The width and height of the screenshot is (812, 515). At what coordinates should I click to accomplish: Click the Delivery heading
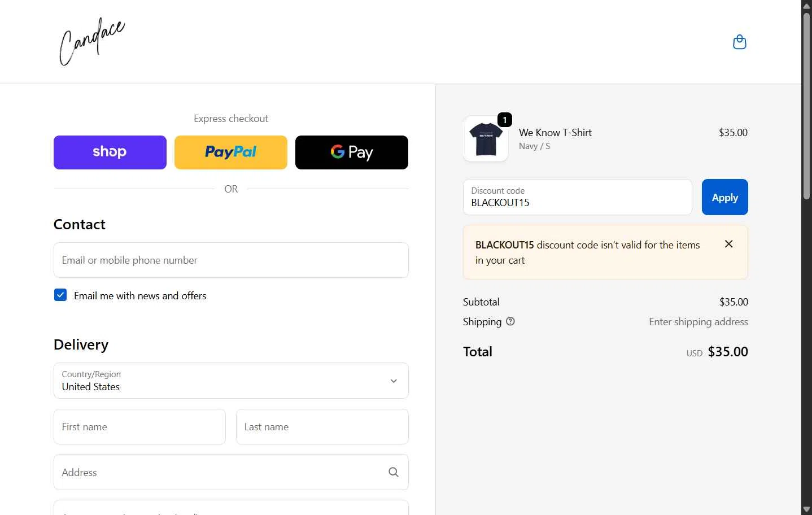[x=81, y=344]
